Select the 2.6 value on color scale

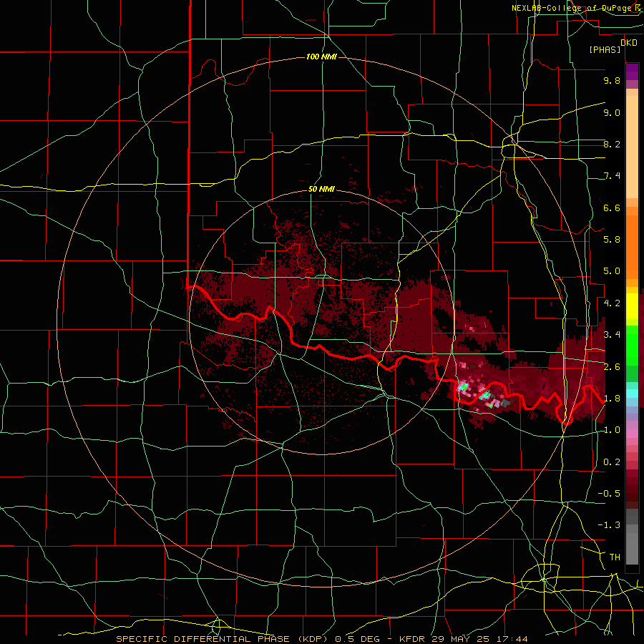[x=612, y=367]
